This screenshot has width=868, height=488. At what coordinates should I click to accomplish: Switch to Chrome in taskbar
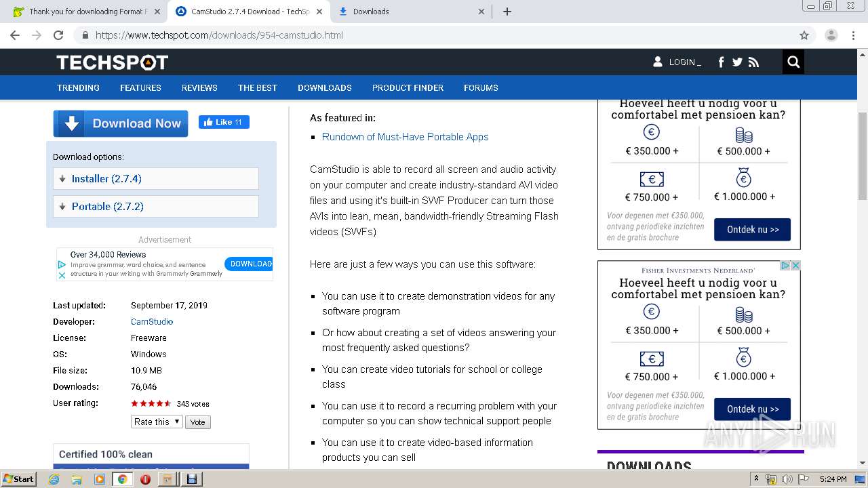[x=122, y=479]
